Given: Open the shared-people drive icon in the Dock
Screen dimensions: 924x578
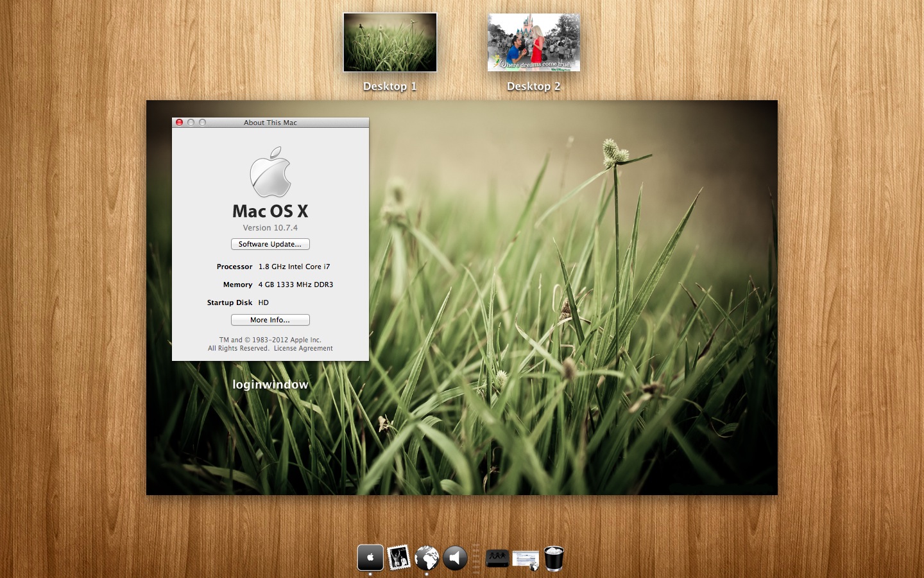Looking at the screenshot, I should tap(497, 558).
